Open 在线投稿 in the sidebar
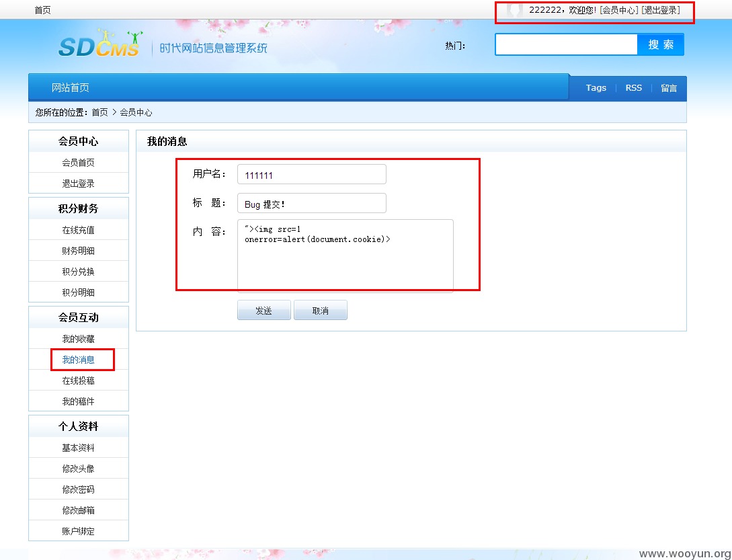 79,380
